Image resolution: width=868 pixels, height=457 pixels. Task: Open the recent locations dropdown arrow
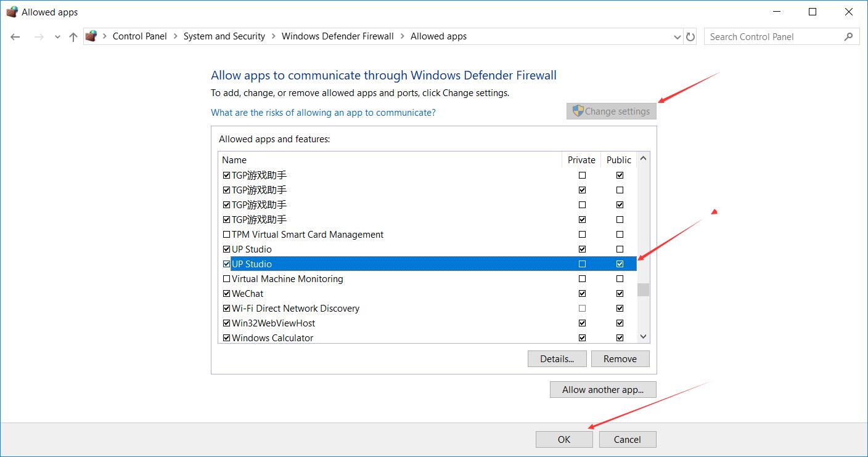(x=57, y=37)
